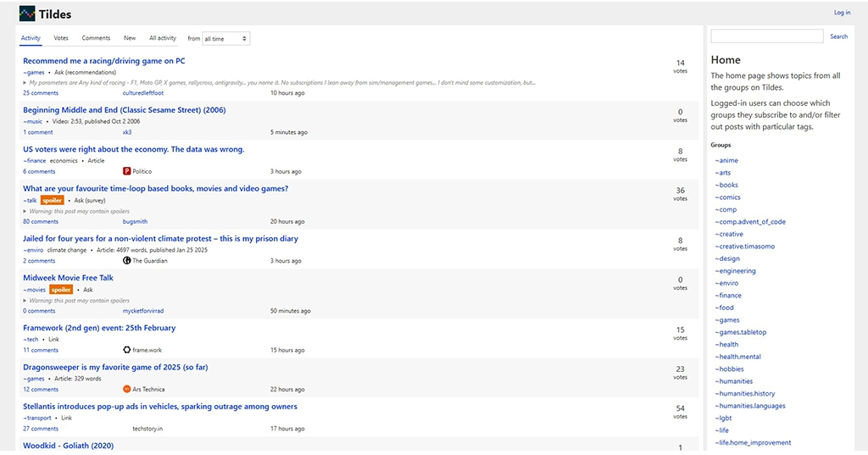This screenshot has width=868, height=455.
Task: Click the Tildes logo icon
Action: (27, 14)
